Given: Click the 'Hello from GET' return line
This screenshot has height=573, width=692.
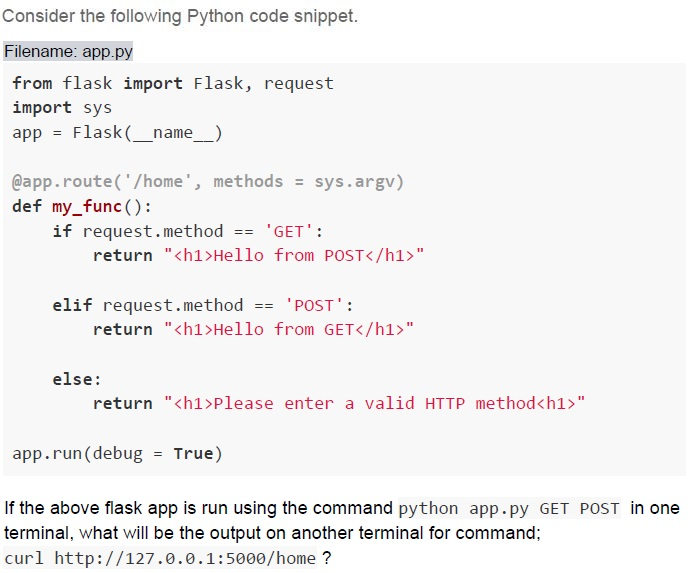Looking at the screenshot, I should point(253,329).
